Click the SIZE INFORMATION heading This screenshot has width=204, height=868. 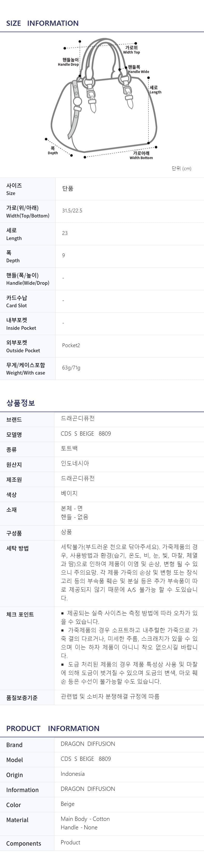click(42, 23)
